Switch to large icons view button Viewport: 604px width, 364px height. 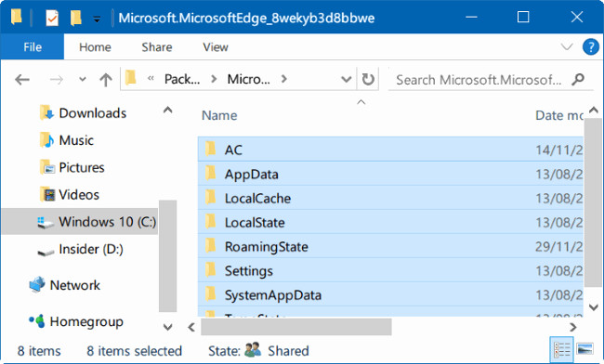coord(584,349)
